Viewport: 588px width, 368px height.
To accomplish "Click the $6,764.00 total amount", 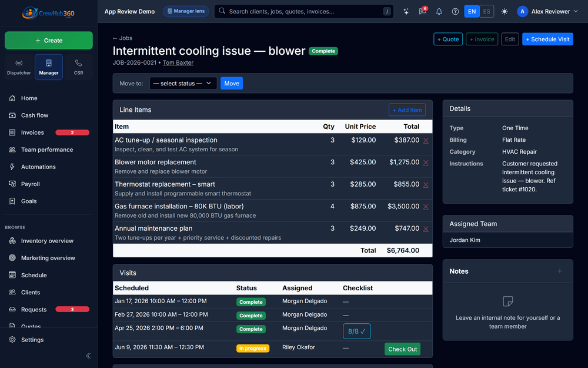I will click(403, 250).
